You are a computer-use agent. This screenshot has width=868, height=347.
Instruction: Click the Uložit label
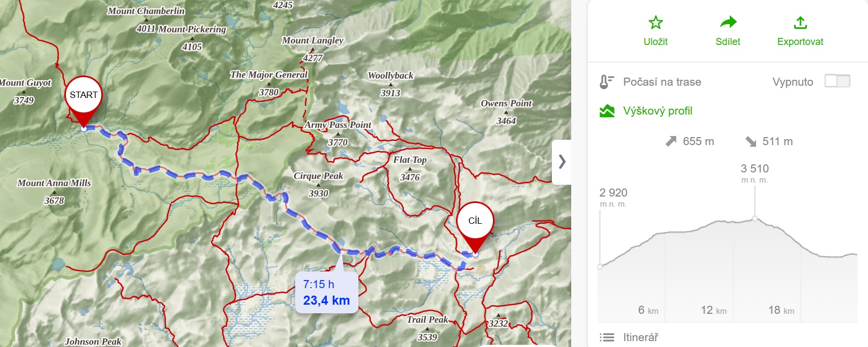[x=655, y=42]
